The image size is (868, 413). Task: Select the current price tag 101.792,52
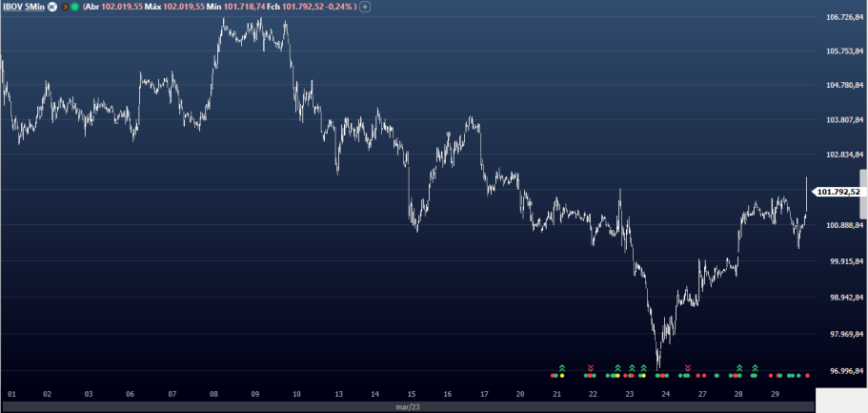838,192
